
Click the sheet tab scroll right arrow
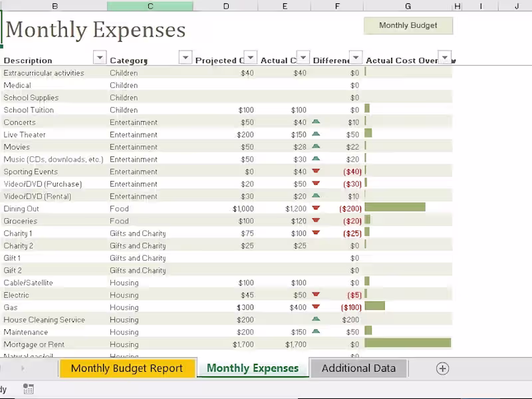click(23, 368)
